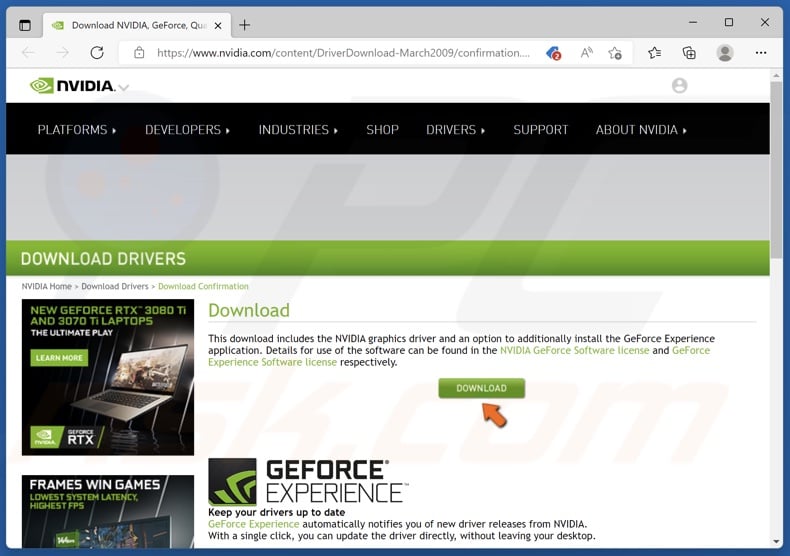Click the NVIDIA logo
The width and height of the screenshot is (790, 556).
pos(73,86)
